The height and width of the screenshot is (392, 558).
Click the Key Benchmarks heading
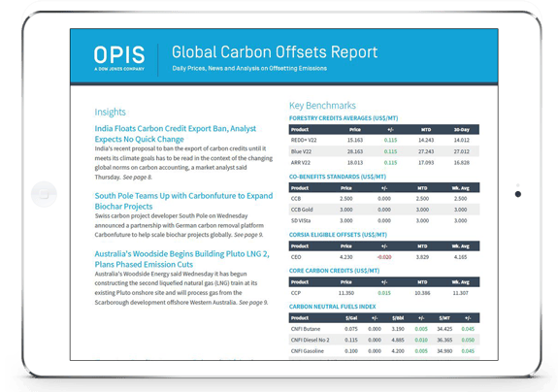322,106
